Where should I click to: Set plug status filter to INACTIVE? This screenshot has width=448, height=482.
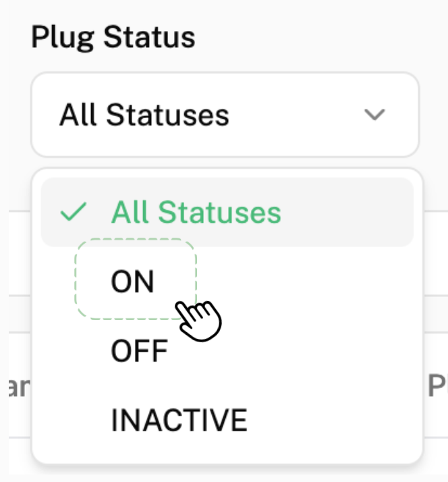tap(179, 420)
